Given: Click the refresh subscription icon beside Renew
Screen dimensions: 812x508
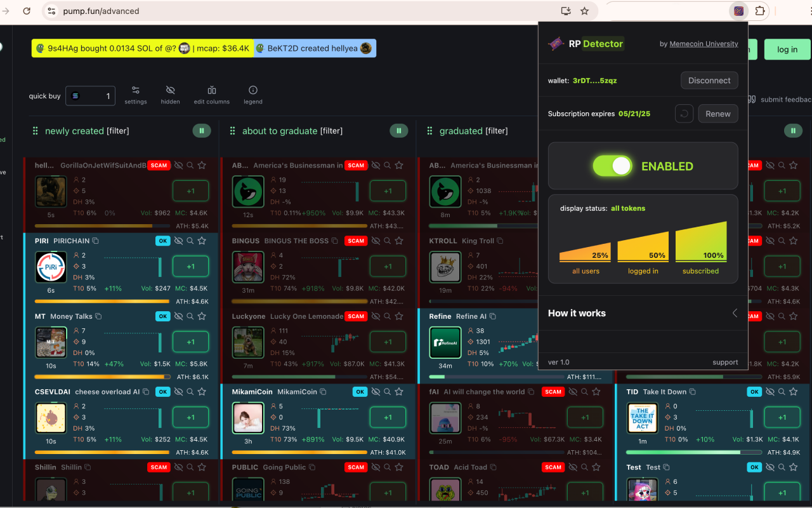Looking at the screenshot, I should coord(684,114).
